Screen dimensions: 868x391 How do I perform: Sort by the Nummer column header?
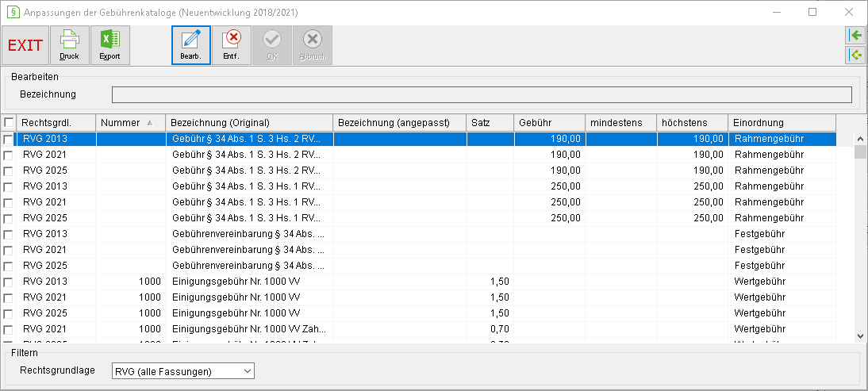pos(131,123)
